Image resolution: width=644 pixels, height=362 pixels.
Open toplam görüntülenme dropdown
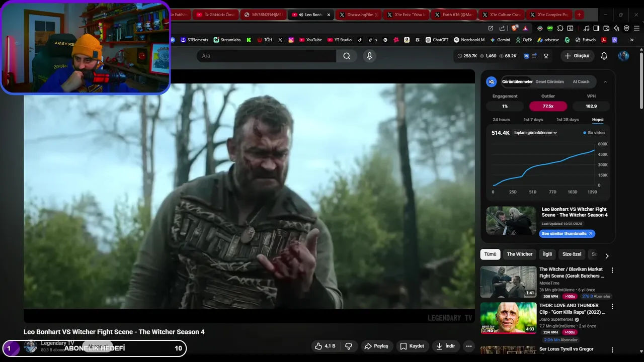[x=535, y=133]
